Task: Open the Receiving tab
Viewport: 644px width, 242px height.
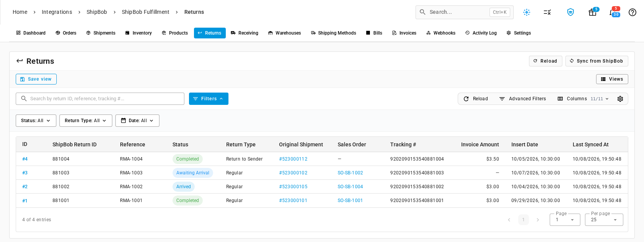Action: pos(245,33)
